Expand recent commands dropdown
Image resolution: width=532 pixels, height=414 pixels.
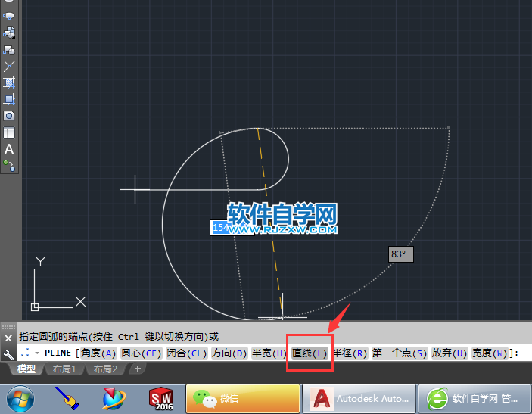coord(37,353)
